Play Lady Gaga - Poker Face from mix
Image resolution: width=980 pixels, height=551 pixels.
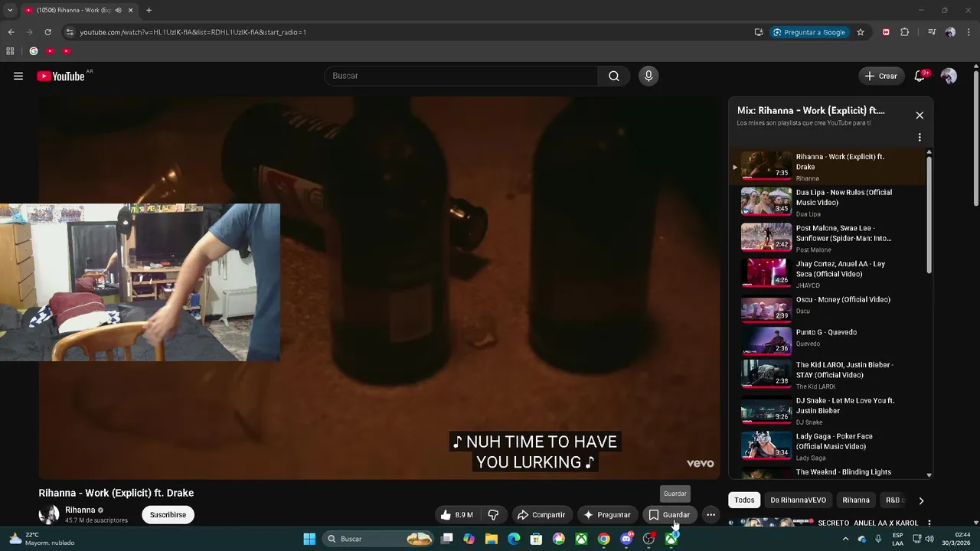[x=828, y=447]
